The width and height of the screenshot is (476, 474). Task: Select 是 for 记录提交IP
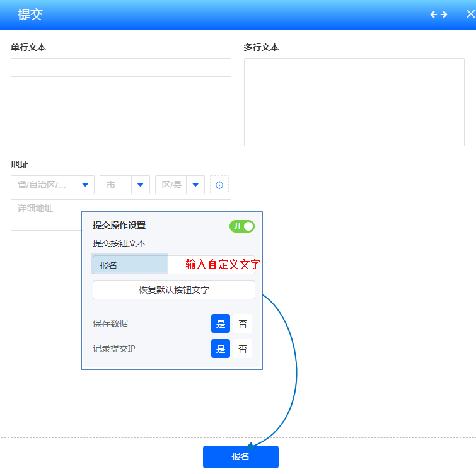[x=221, y=349]
